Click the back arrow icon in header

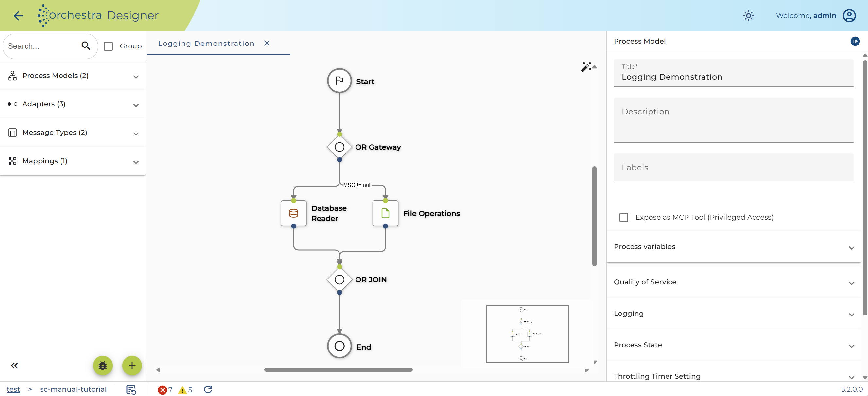click(x=18, y=15)
